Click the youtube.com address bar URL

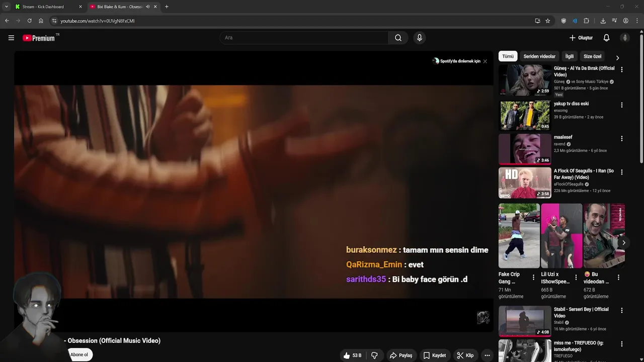tap(98, 21)
